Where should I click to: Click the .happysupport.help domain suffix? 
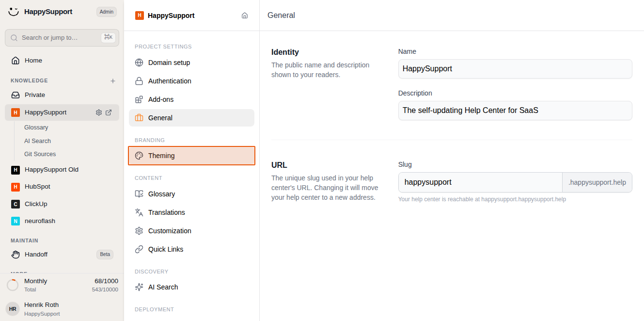coord(597,182)
